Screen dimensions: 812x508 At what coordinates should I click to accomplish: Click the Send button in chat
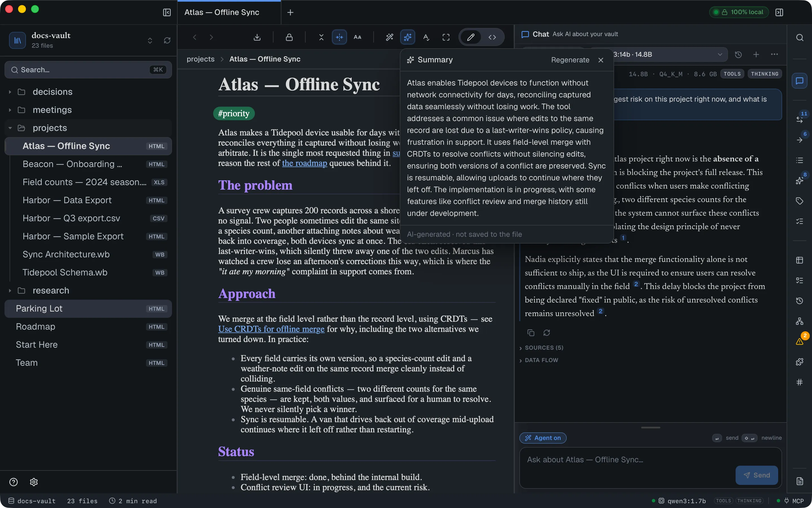click(757, 475)
